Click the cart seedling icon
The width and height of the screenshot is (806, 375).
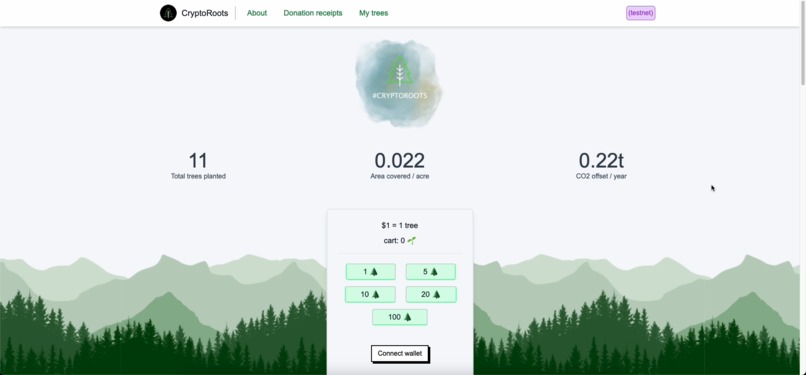tap(412, 240)
